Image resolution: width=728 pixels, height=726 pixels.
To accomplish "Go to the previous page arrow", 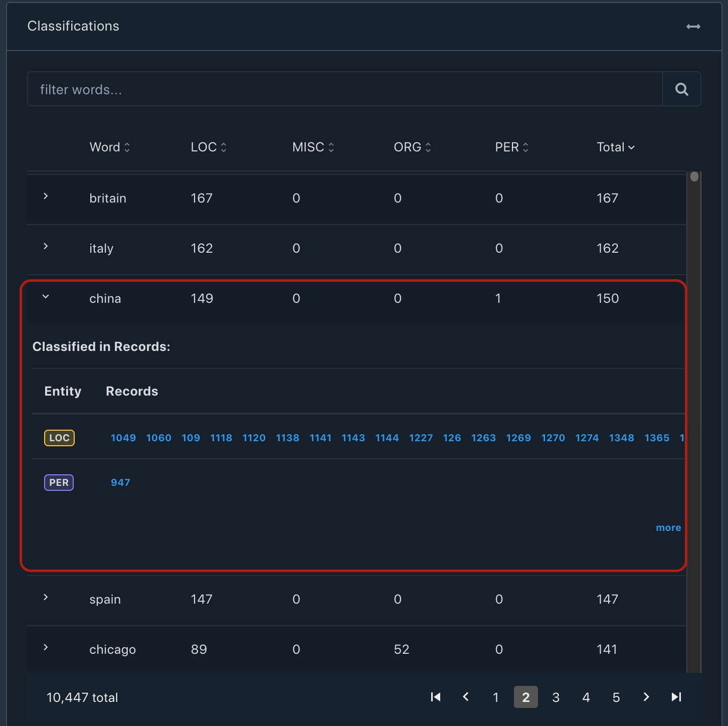I will 466,697.
